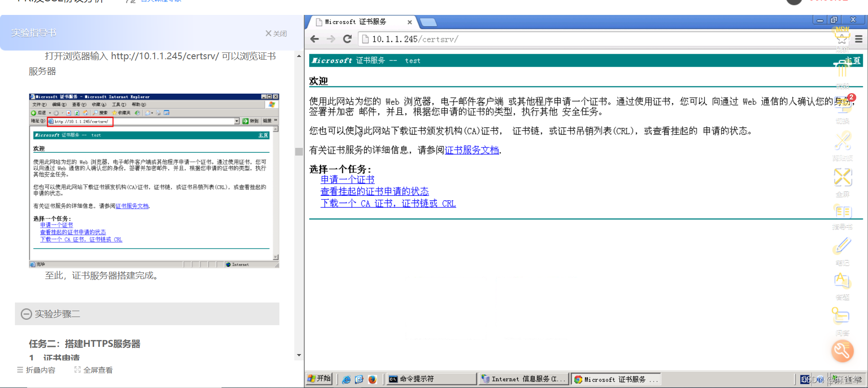Open a new browser tab
This screenshot has width=868, height=388.
pos(428,22)
